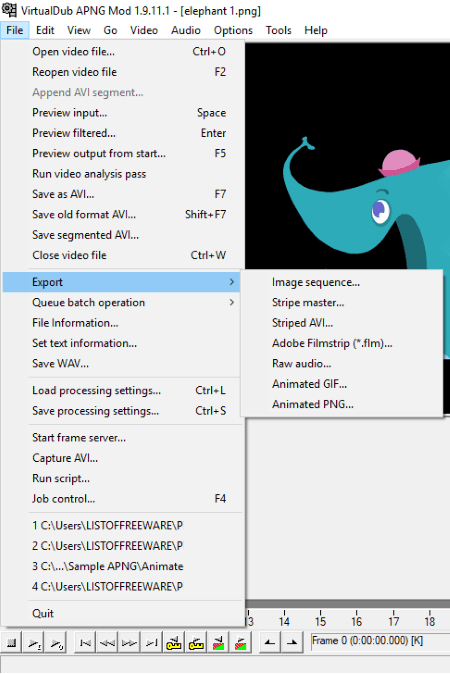Step backward one frame

click(x=107, y=643)
